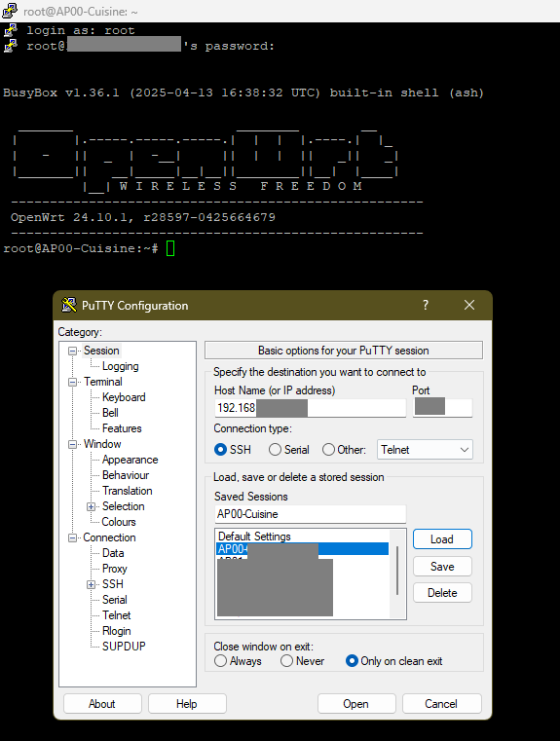Click the Cancel button

(441, 704)
